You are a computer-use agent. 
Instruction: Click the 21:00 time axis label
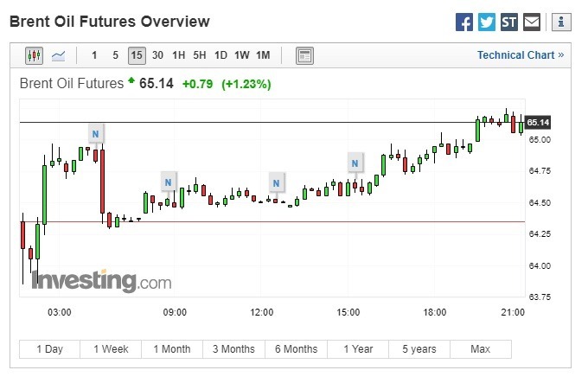click(x=513, y=312)
